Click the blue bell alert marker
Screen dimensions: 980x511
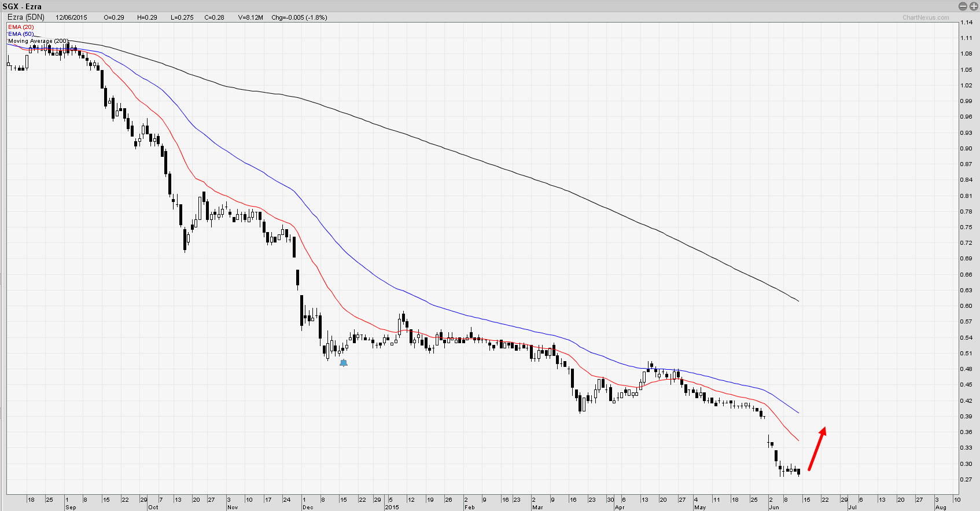point(343,363)
